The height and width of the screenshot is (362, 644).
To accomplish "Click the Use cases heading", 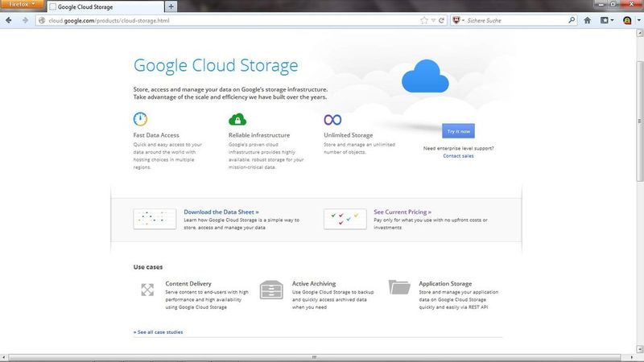I will (148, 267).
